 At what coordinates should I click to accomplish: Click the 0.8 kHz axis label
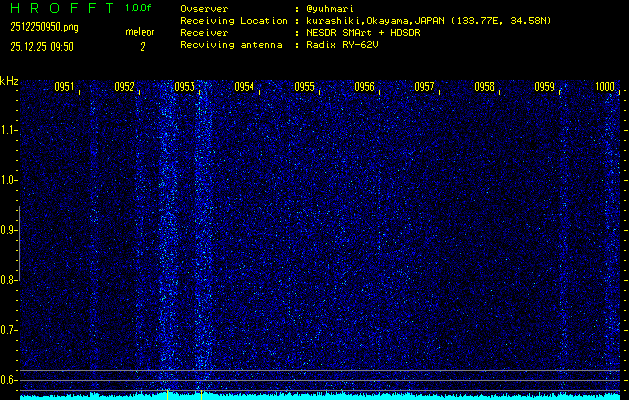click(8, 280)
